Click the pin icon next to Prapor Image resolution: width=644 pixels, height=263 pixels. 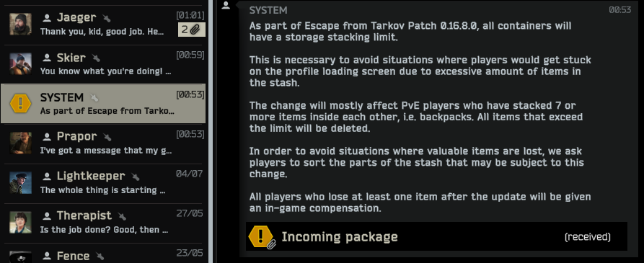(x=107, y=137)
